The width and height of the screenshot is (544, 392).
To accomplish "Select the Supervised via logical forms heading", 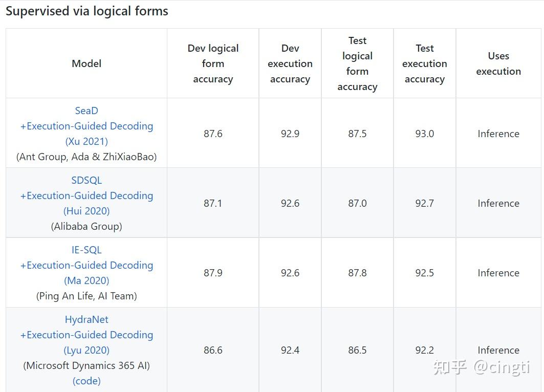I will pos(86,11).
